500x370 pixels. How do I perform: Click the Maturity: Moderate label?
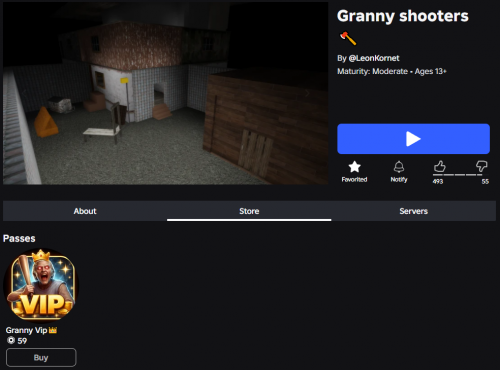tap(372, 71)
